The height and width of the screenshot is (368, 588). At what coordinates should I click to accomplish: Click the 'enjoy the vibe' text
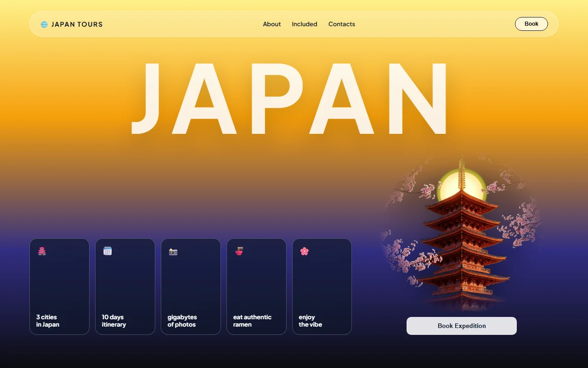coord(311,321)
